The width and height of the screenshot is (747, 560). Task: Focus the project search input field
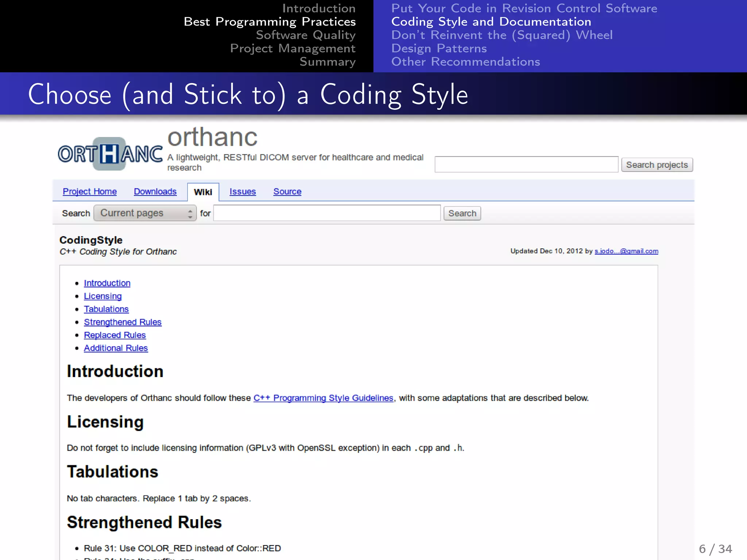coord(526,164)
